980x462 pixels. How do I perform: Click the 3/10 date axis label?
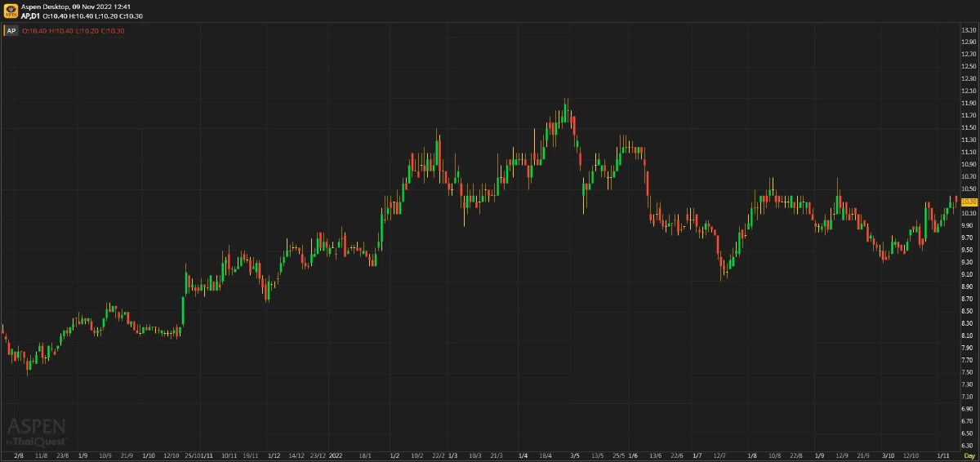889,455
